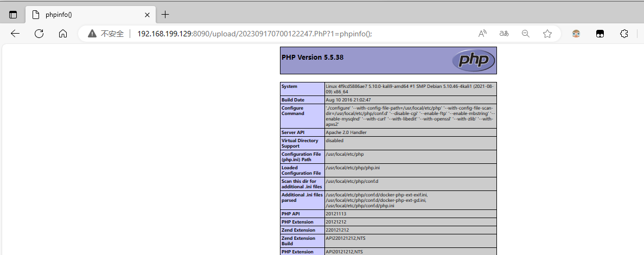Screen dimensions: 644x255
Task: Click the /usr/local/etc/php/php.ini value
Action: pos(410,170)
